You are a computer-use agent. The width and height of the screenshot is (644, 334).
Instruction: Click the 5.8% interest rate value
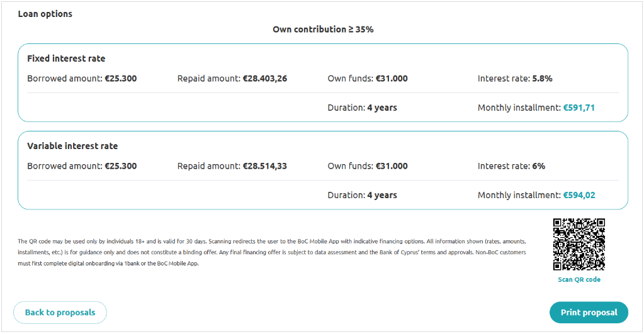coord(542,79)
